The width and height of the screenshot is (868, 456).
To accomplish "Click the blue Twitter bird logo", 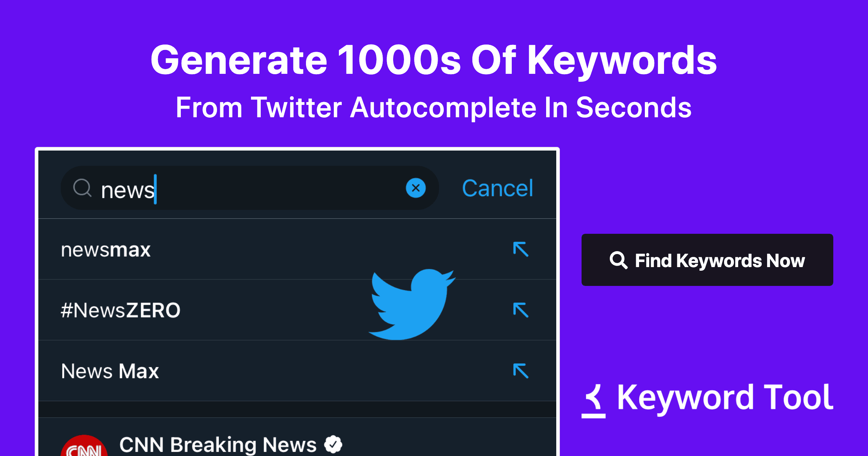I will click(x=412, y=304).
